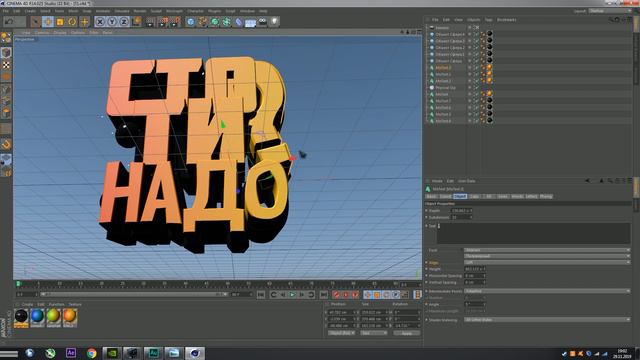Image resolution: width=640 pixels, height=360 pixels.
Task: Toggle the Y axis lock
Action: [112, 22]
